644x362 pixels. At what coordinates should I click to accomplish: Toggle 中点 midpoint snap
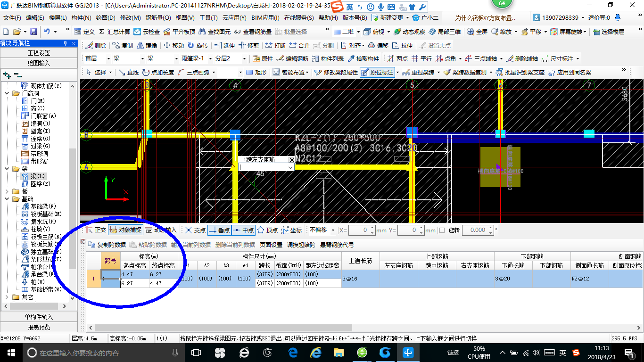pos(243,230)
